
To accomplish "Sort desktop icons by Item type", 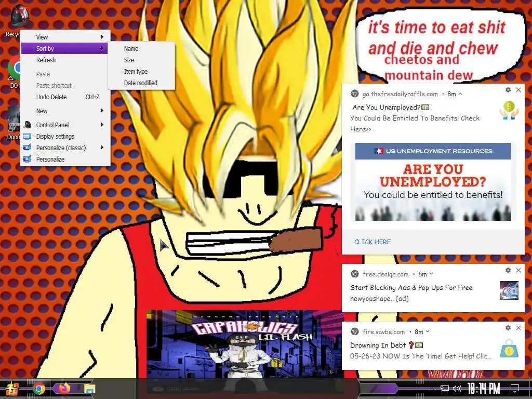I will (x=141, y=72).
